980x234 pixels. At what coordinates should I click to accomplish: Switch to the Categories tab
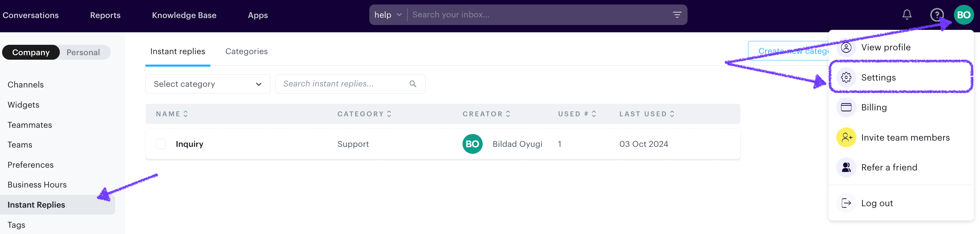[x=246, y=51]
